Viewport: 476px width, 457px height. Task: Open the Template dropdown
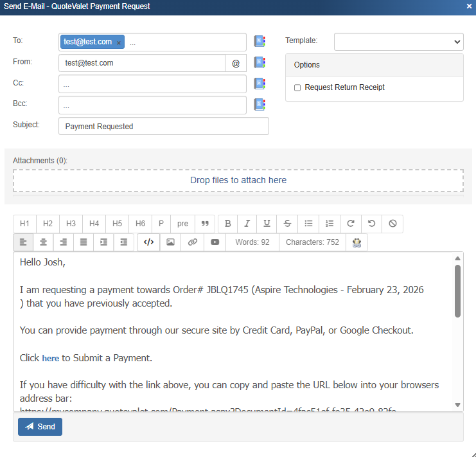coord(398,42)
